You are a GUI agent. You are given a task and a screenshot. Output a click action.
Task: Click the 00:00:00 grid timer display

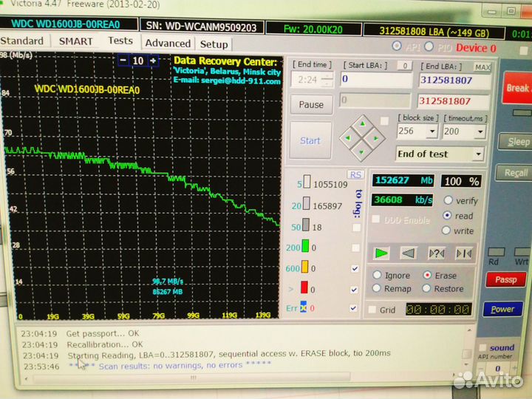439,310
